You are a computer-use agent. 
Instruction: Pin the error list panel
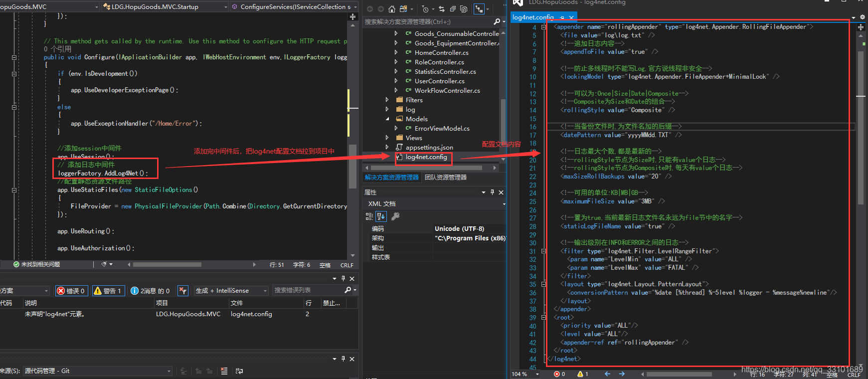coord(343,279)
